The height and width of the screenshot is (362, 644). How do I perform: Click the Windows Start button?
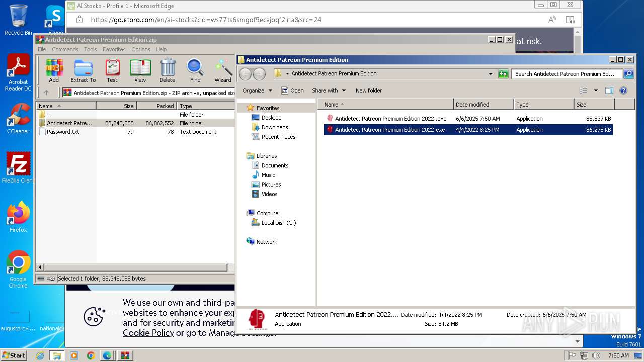pyautogui.click(x=14, y=355)
